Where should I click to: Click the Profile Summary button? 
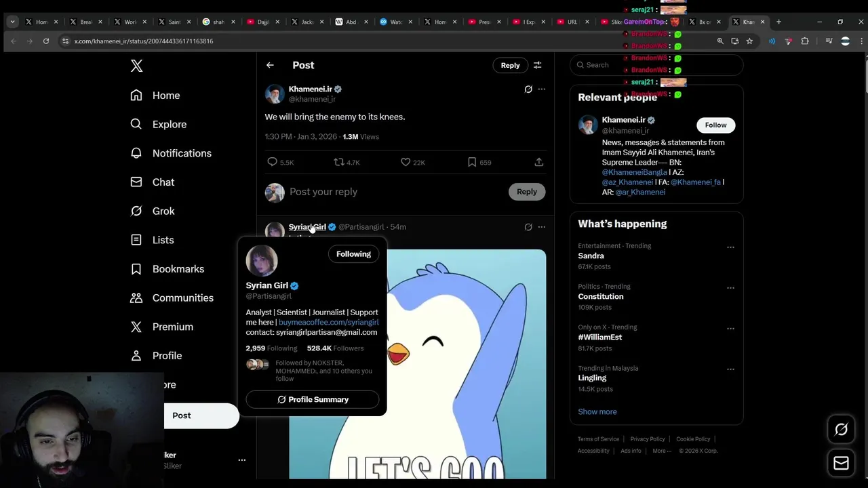(x=312, y=399)
